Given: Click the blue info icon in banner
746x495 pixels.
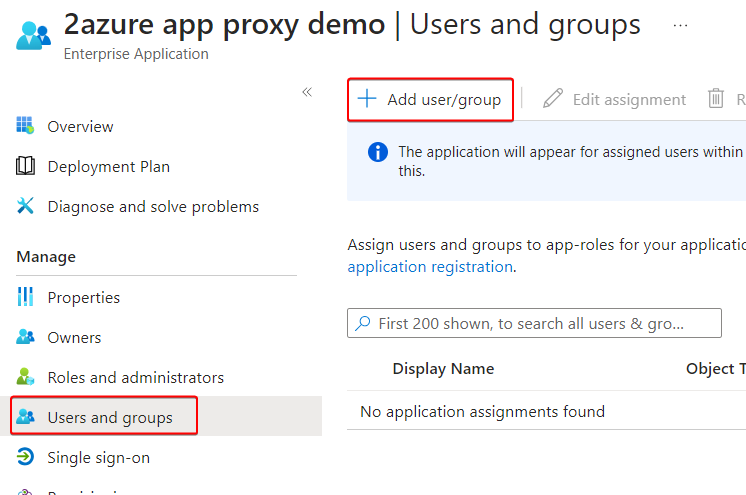Looking at the screenshot, I should (x=378, y=152).
